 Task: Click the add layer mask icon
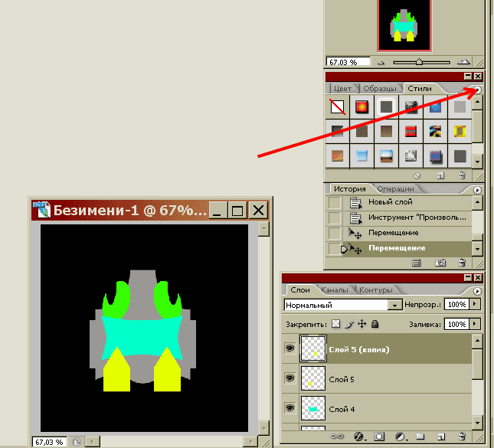click(x=379, y=437)
